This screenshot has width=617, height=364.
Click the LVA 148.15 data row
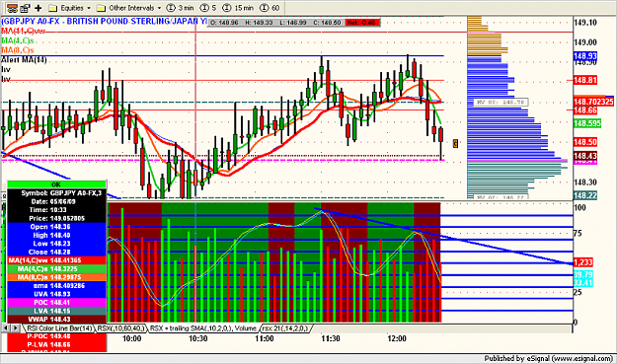(56, 311)
